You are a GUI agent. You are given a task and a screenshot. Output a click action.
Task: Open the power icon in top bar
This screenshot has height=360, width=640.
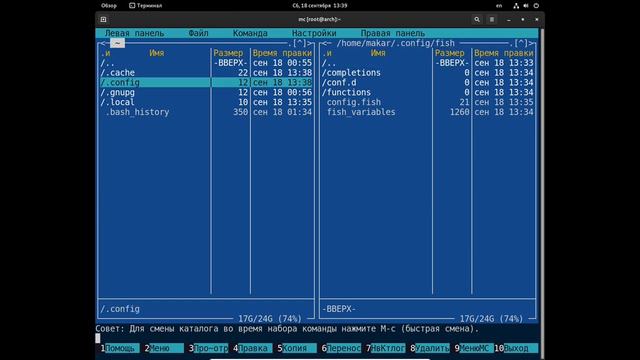click(x=536, y=6)
